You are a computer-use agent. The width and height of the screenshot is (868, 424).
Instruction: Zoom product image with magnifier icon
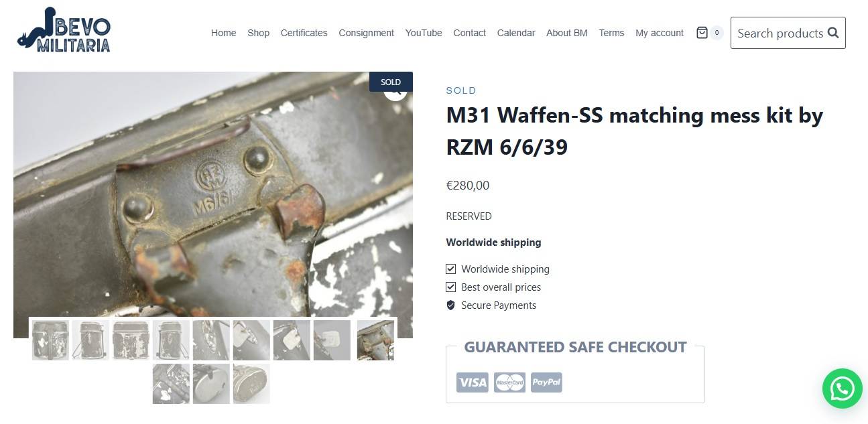coord(395,90)
